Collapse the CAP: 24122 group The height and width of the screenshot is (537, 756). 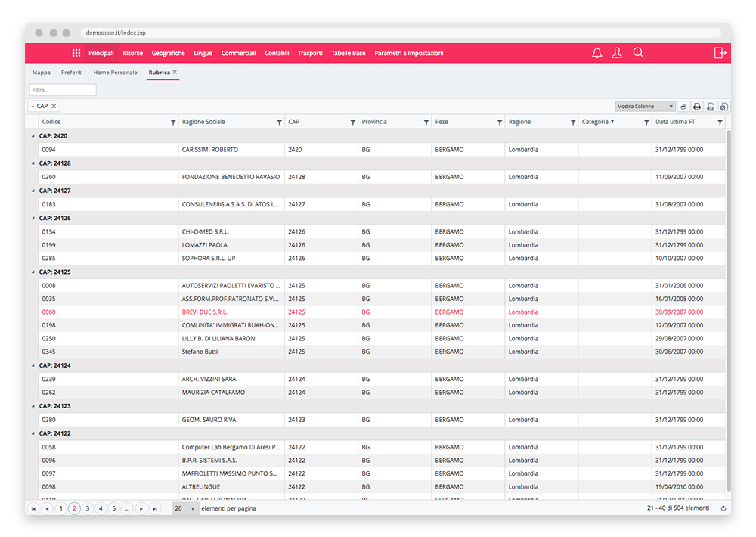tap(33, 433)
